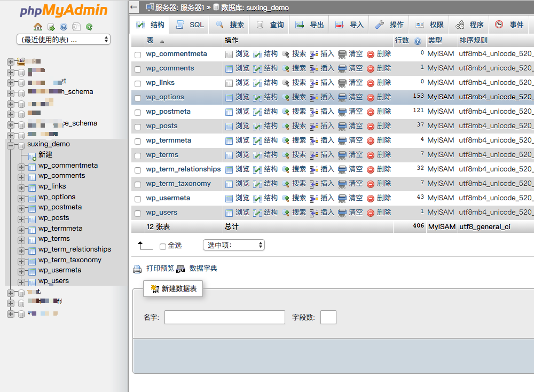Click the back arrow collapse panel icon
This screenshot has width=534, height=392.
(x=133, y=7)
